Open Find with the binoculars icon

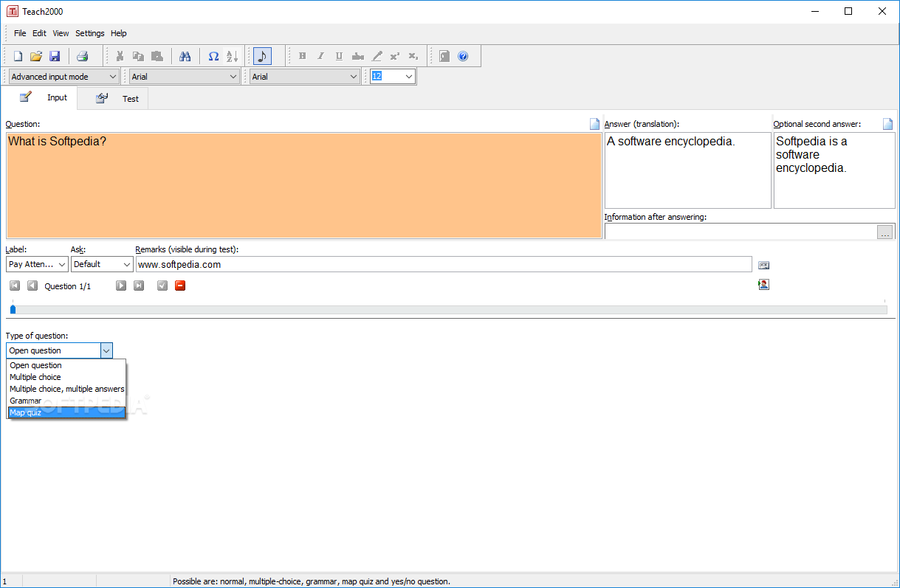(185, 56)
